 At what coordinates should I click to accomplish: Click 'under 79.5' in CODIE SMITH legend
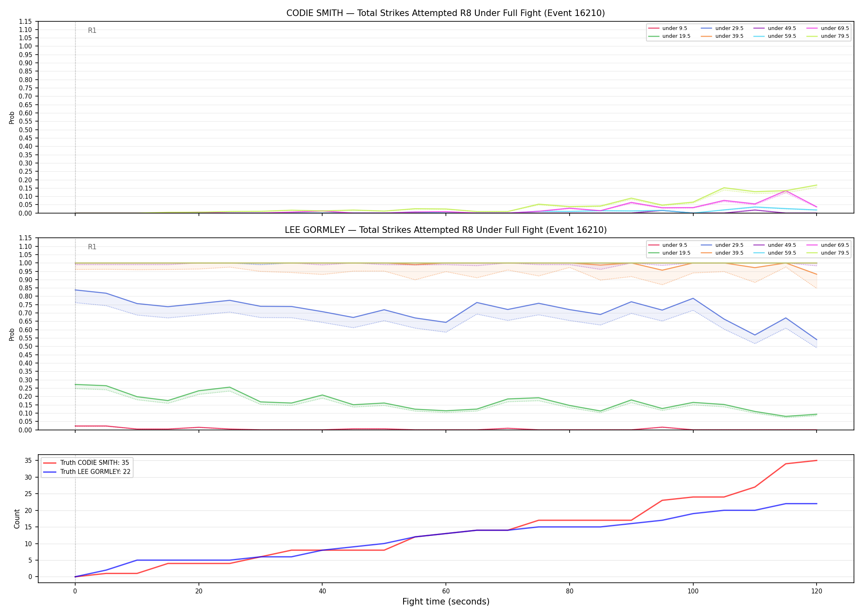coord(835,36)
